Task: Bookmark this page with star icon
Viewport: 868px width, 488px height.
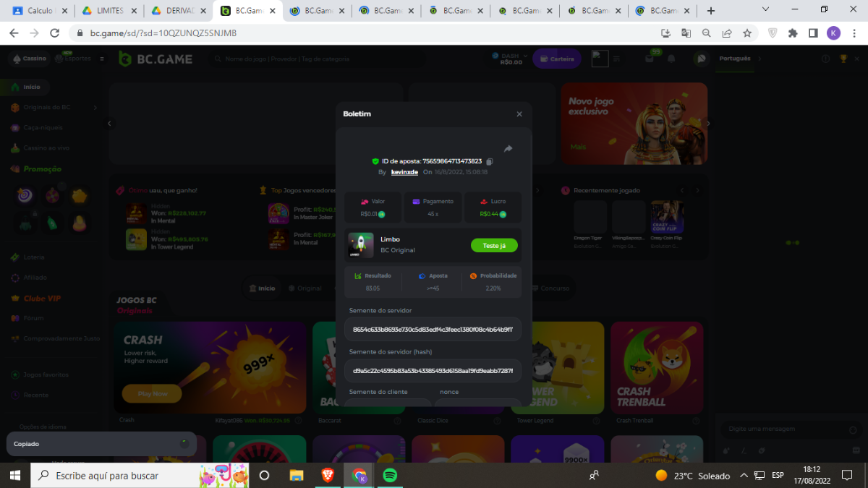Action: [747, 33]
